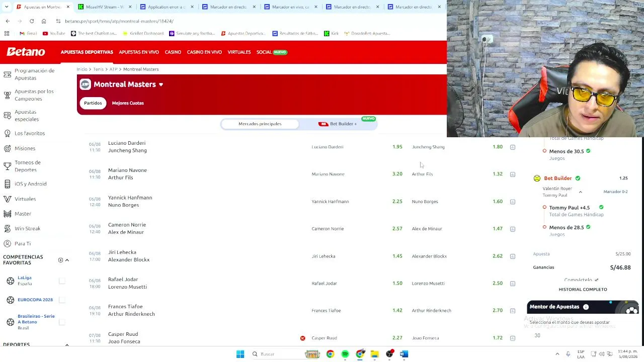
Task: Bet on Jiri Lehecka at 1.45
Action: (397, 256)
